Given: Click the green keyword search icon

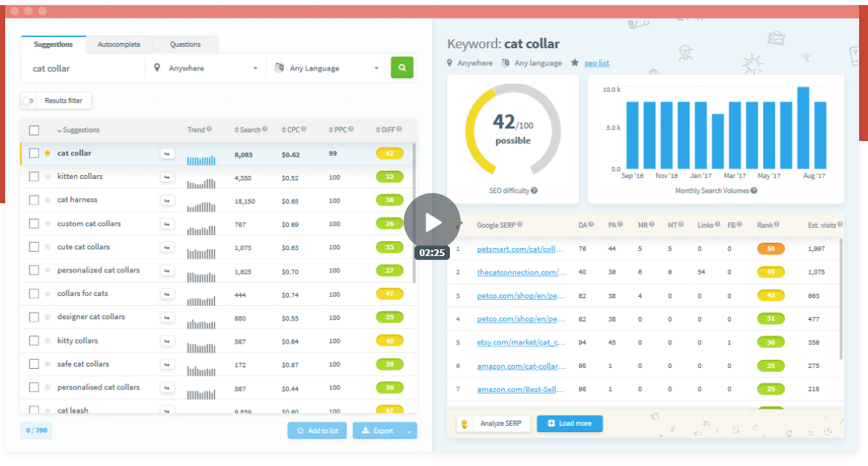Looking at the screenshot, I should point(402,68).
